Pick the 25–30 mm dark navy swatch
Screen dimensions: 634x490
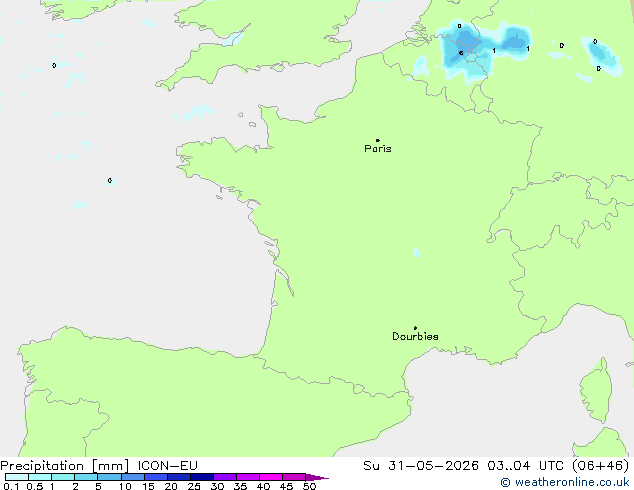pyautogui.click(x=201, y=477)
